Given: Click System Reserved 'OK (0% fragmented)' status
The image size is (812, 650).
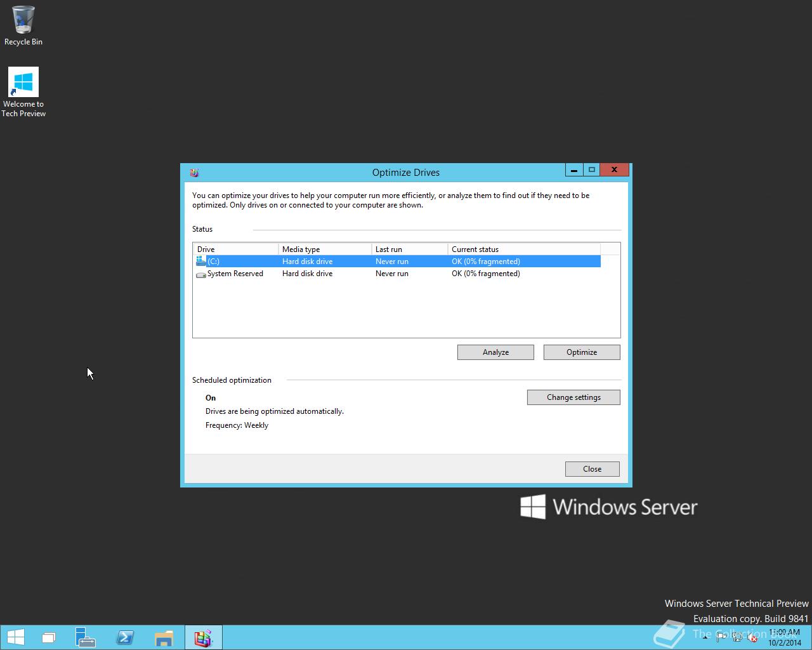Looking at the screenshot, I should coord(486,274).
